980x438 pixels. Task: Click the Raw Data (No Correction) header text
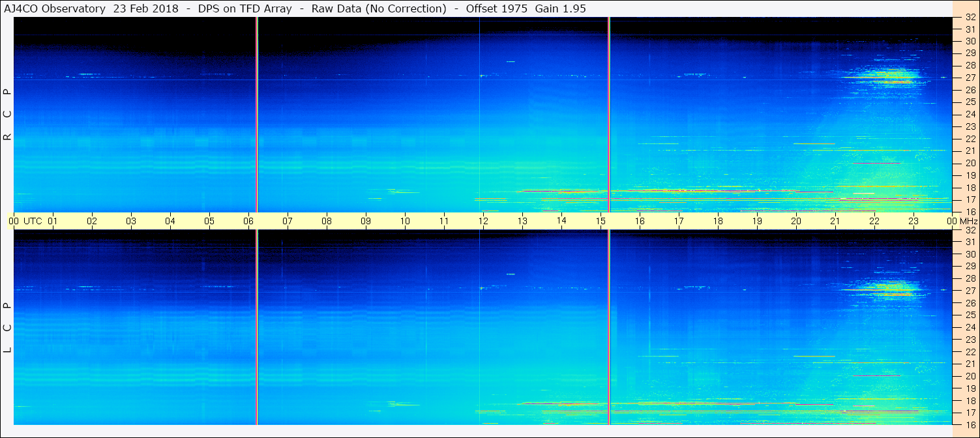(x=379, y=8)
